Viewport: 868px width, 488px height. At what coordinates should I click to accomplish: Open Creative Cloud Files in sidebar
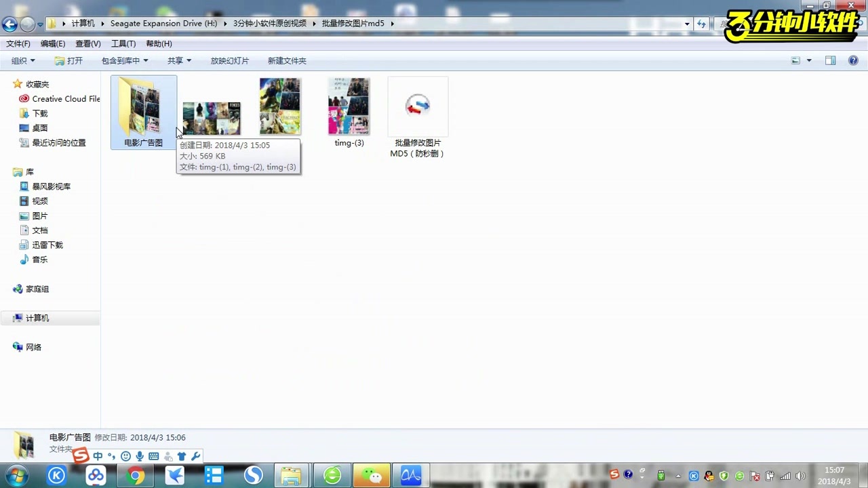click(60, 99)
